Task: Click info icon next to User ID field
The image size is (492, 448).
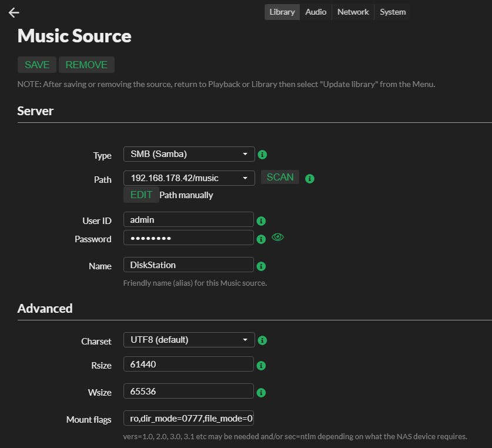Action: pyautogui.click(x=262, y=221)
